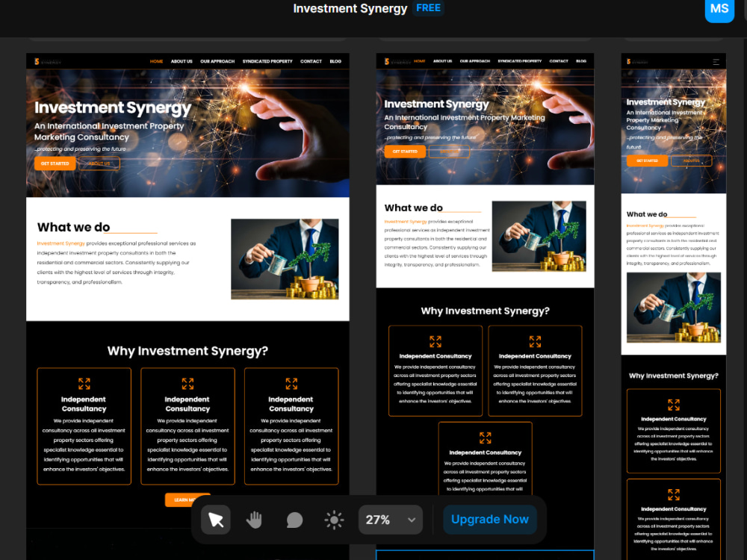Viewport: 747px width, 560px height.
Task: Click orange Investment Synergy link in tablet text
Action: coord(406,222)
